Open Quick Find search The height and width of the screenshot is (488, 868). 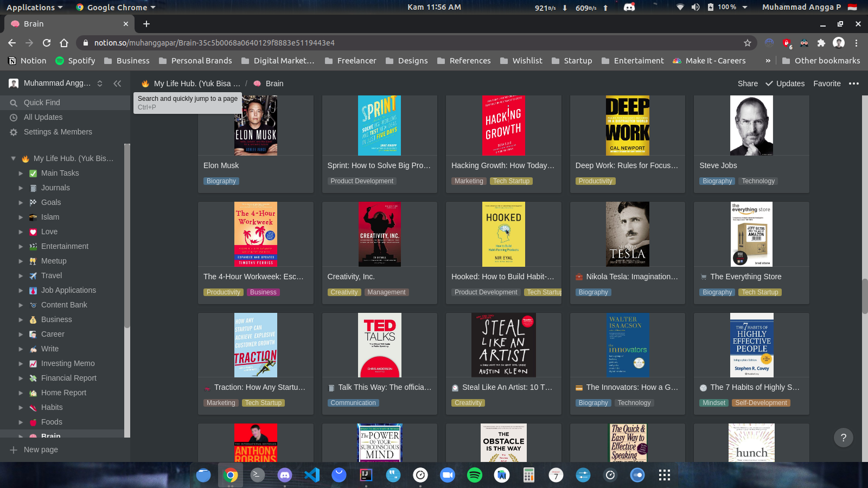coord(65,102)
